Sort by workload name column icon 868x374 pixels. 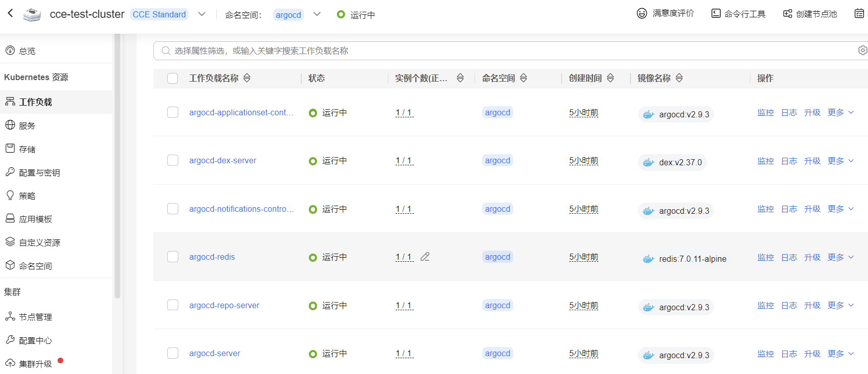[247, 78]
